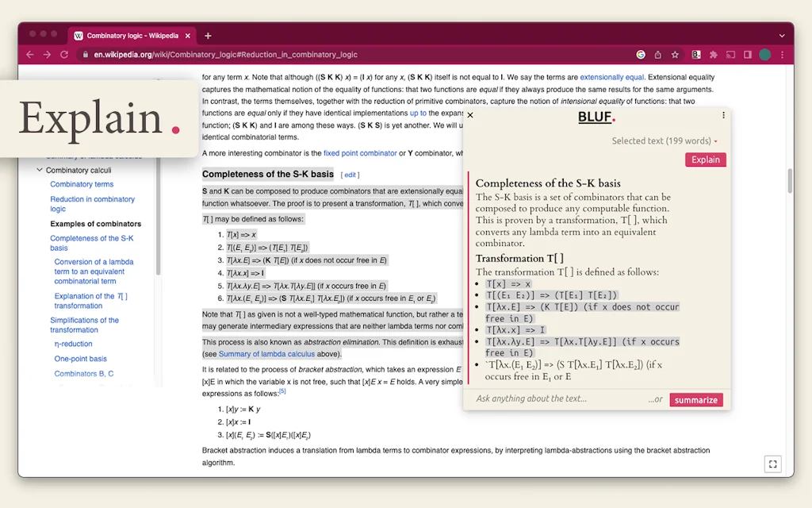The width and height of the screenshot is (812, 508).
Task: Click the Google icon in the address bar
Action: [641, 55]
